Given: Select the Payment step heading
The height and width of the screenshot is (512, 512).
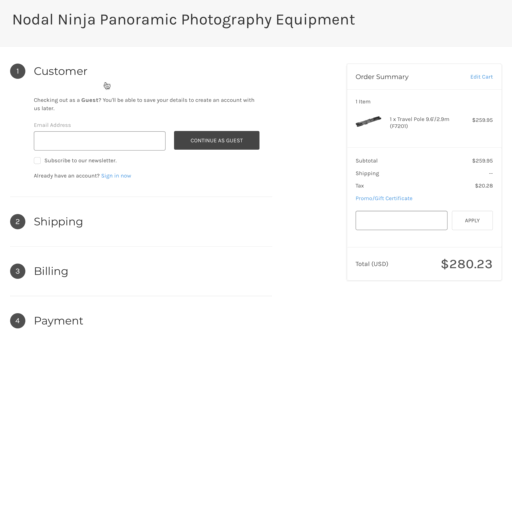Looking at the screenshot, I should pyautogui.click(x=58, y=321).
